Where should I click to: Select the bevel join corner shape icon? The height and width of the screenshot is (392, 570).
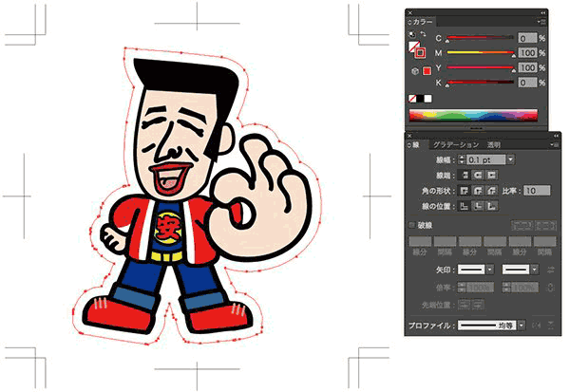point(491,191)
